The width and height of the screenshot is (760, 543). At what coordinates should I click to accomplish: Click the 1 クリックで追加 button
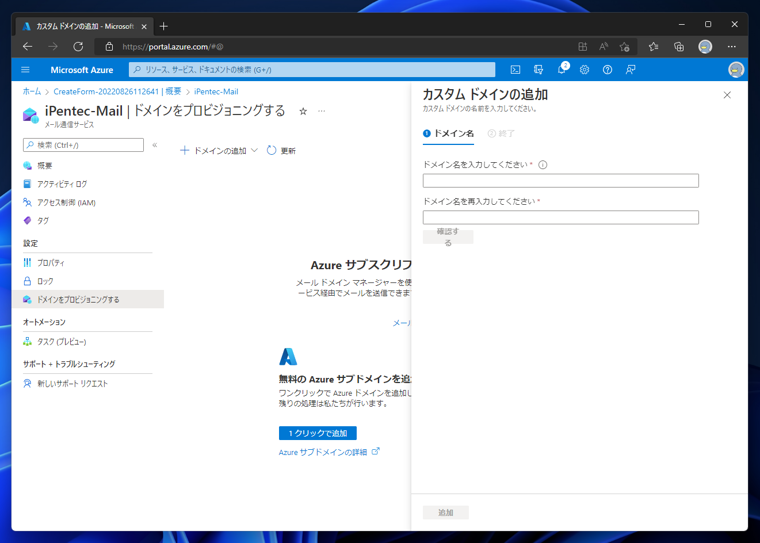317,433
